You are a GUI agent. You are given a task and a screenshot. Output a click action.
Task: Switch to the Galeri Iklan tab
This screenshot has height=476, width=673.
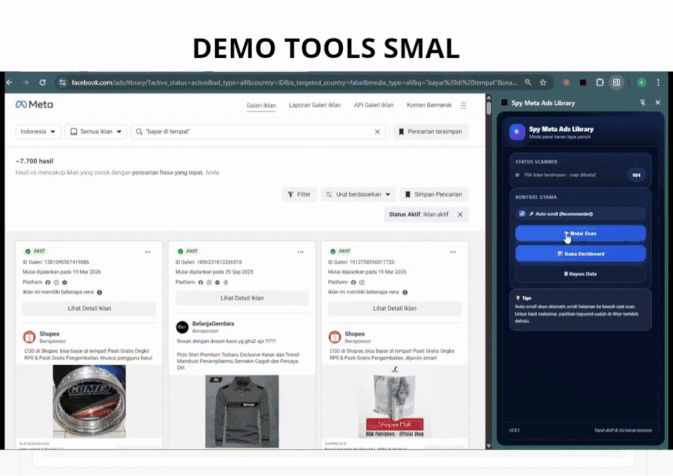click(261, 105)
